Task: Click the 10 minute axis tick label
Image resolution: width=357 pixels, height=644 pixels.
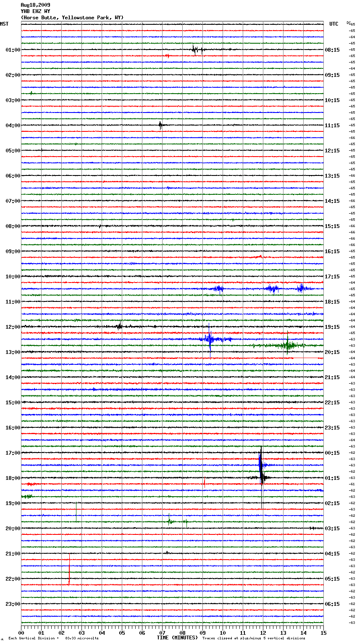Action: pyautogui.click(x=223, y=633)
